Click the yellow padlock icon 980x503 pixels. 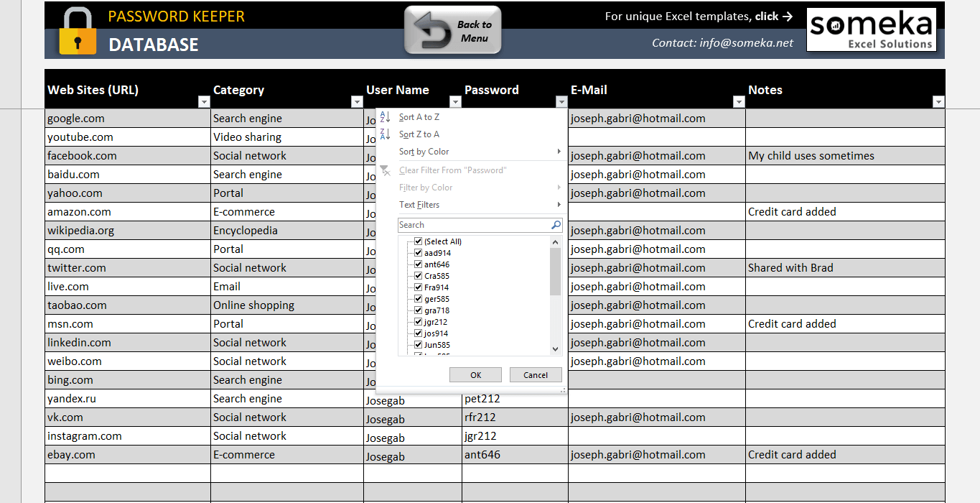[77, 31]
